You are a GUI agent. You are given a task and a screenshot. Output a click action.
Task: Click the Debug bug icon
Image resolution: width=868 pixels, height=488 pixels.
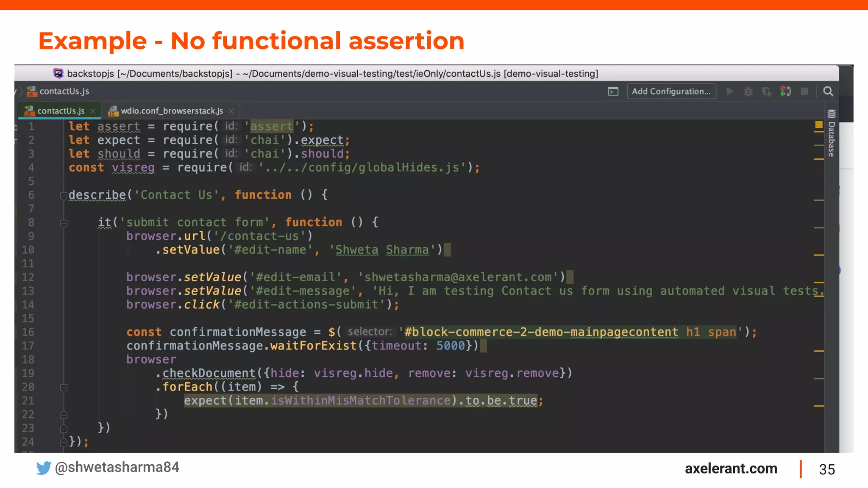coord(748,91)
